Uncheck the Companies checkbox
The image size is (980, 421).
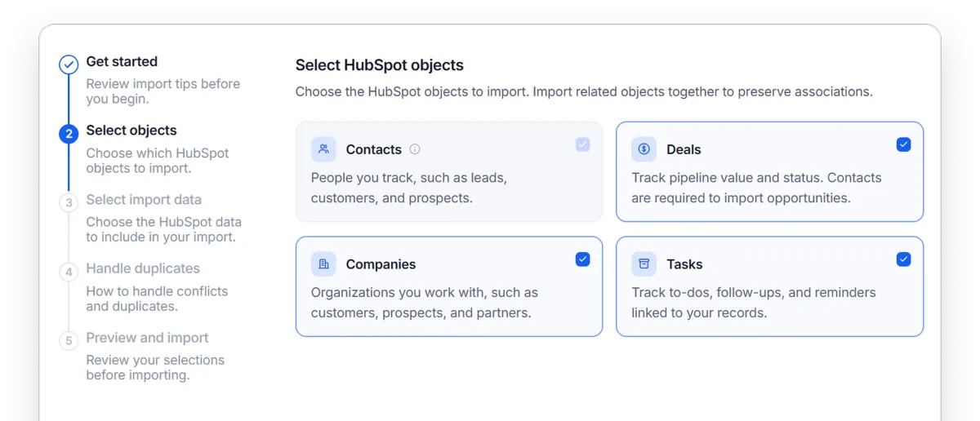coord(582,259)
